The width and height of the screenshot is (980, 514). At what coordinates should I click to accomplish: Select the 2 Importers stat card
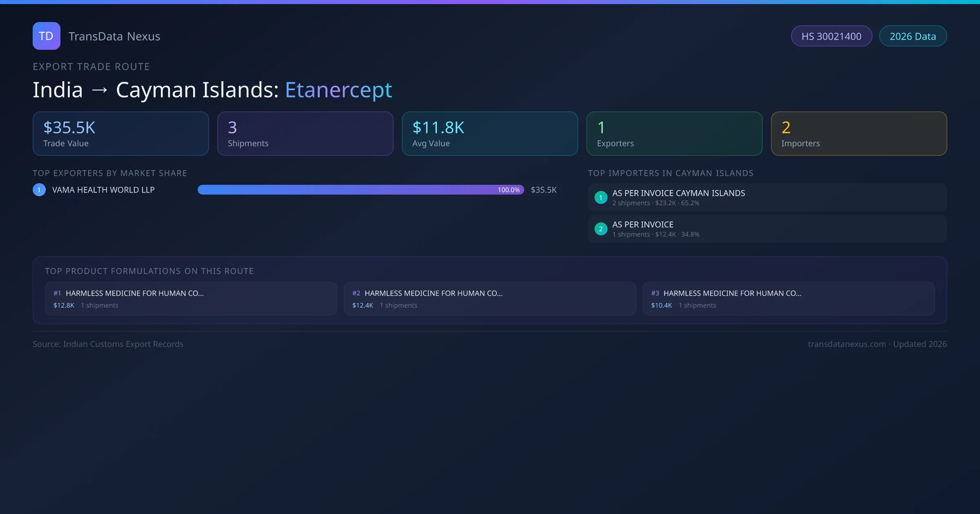click(x=859, y=134)
